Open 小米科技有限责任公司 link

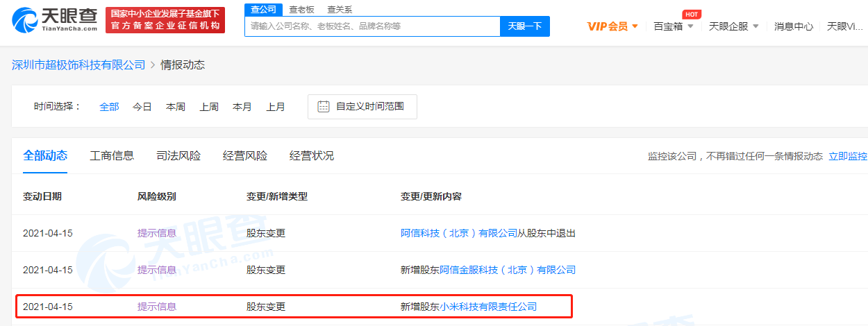488,306
